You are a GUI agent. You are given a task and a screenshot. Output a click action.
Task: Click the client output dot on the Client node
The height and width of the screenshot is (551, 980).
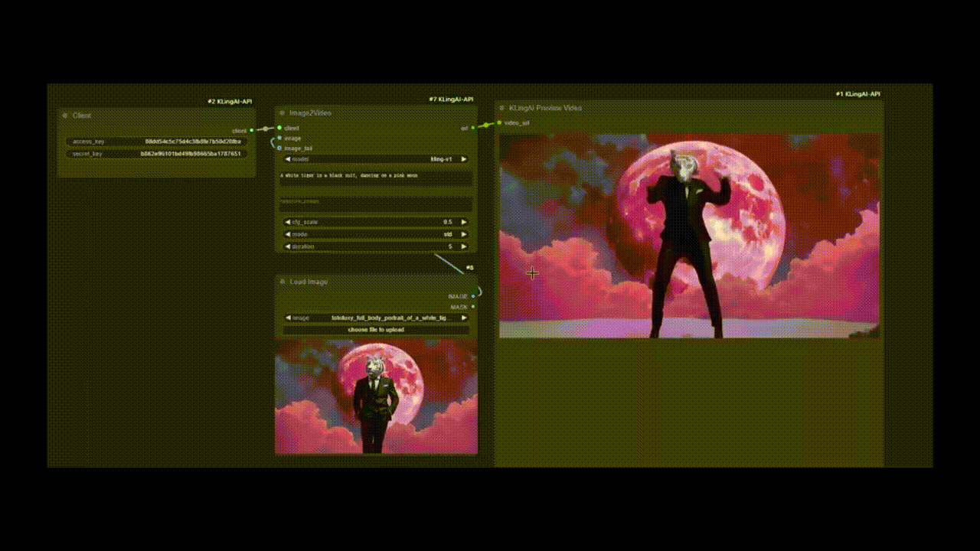coord(250,130)
